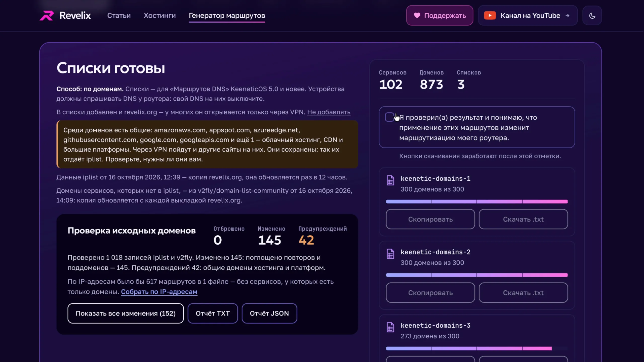
Task: Click the Сервисов 102 counter
Action: [392, 80]
